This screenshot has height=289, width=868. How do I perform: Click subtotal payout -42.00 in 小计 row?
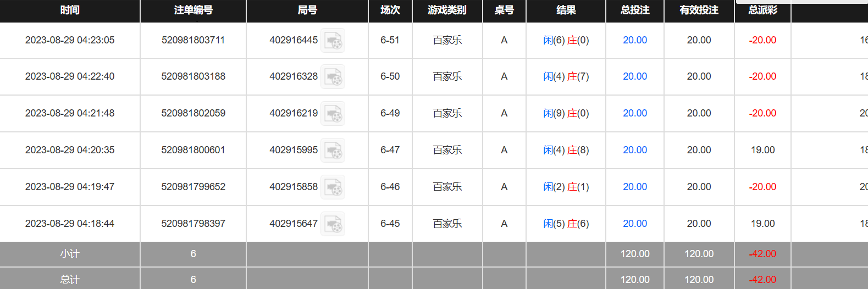point(762,254)
